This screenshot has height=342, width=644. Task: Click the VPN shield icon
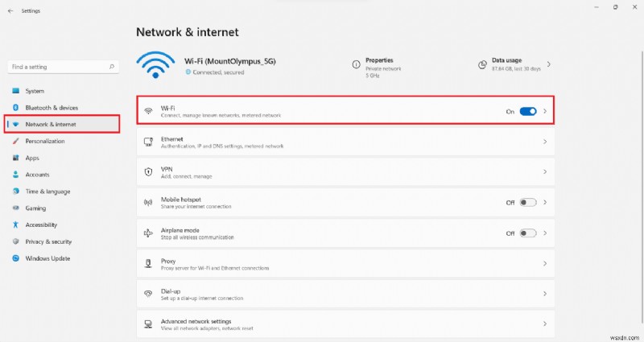coord(148,172)
